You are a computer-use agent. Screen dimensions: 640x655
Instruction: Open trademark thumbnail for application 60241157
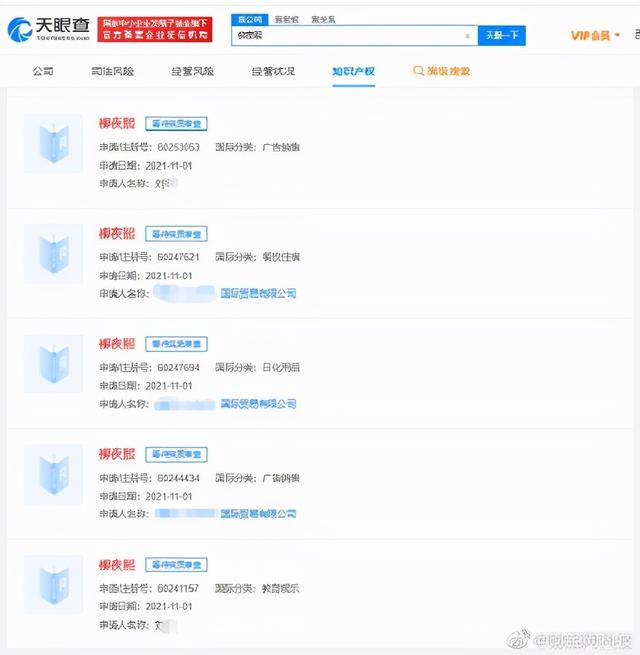tap(53, 584)
